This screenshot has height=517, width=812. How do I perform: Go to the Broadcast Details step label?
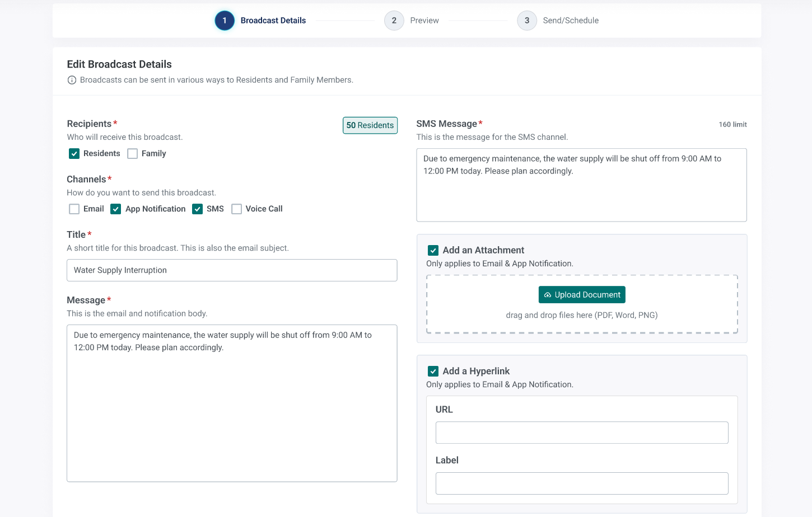pyautogui.click(x=273, y=21)
